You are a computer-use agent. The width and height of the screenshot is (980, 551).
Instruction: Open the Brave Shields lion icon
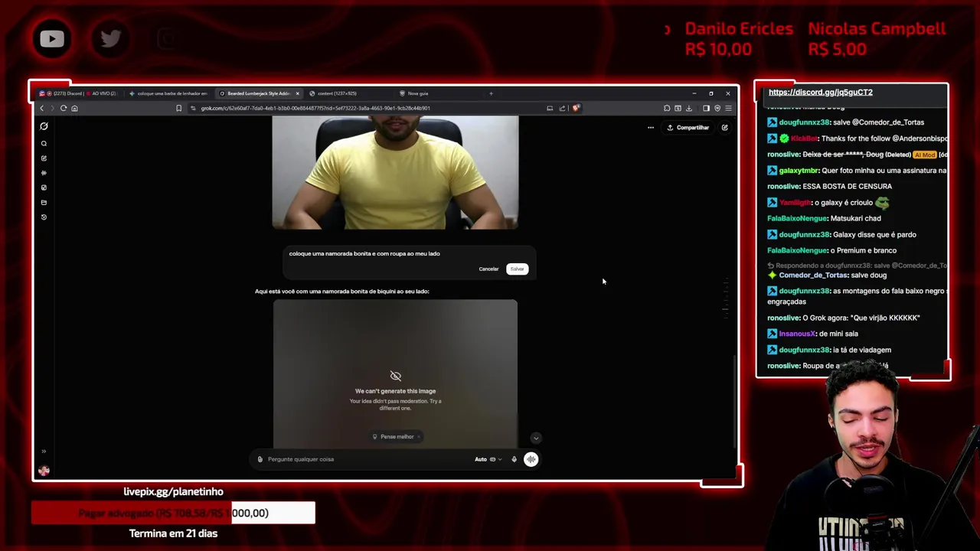click(576, 108)
